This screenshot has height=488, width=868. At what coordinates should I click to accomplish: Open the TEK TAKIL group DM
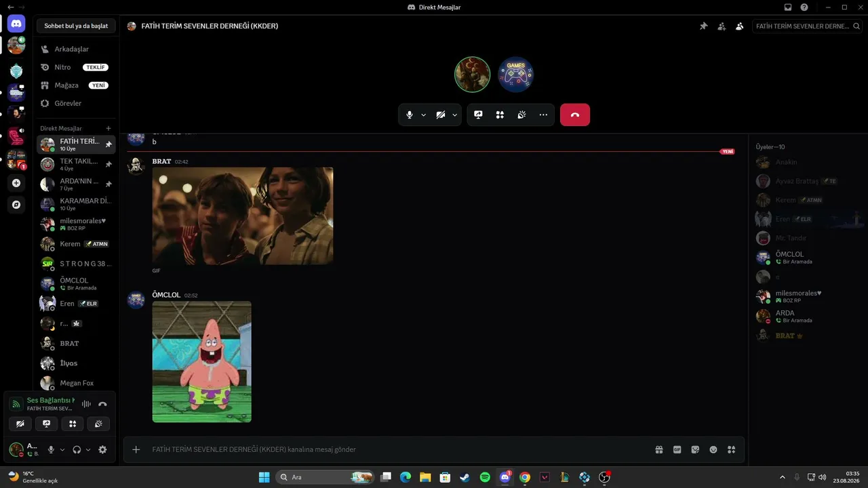[x=76, y=164]
